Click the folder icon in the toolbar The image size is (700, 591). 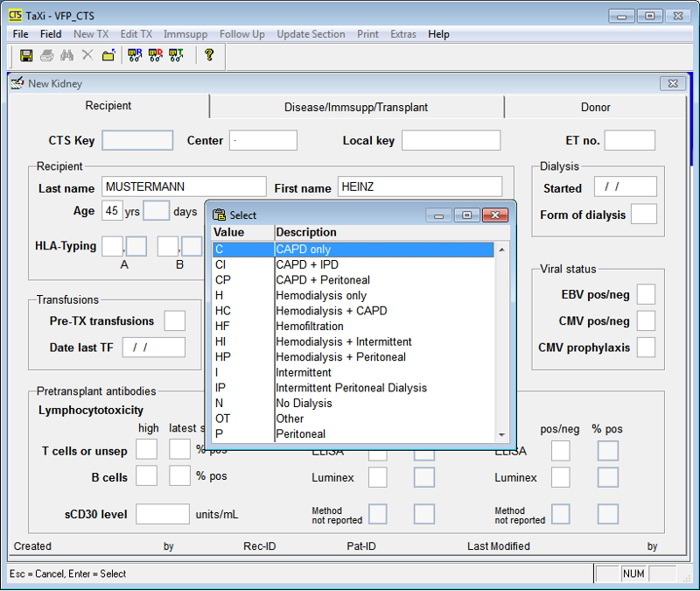[x=108, y=55]
